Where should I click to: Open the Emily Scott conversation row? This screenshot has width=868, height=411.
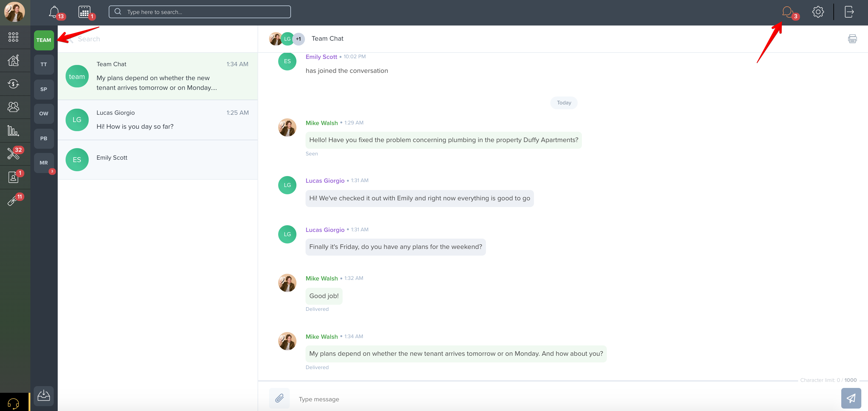[158, 160]
